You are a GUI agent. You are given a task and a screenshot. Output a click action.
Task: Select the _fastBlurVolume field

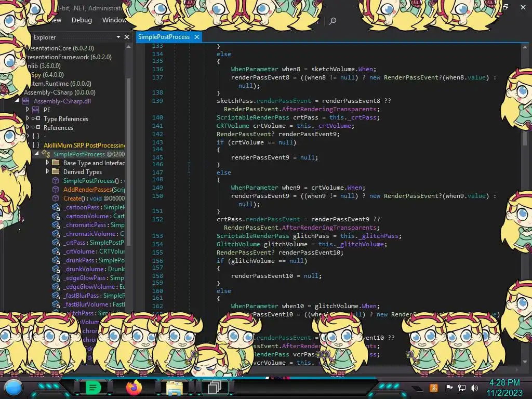click(x=94, y=304)
